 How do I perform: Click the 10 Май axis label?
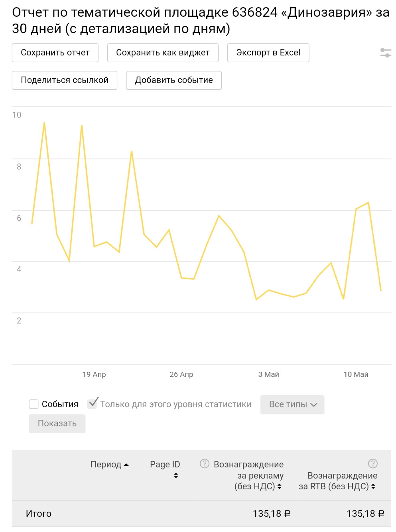(356, 374)
